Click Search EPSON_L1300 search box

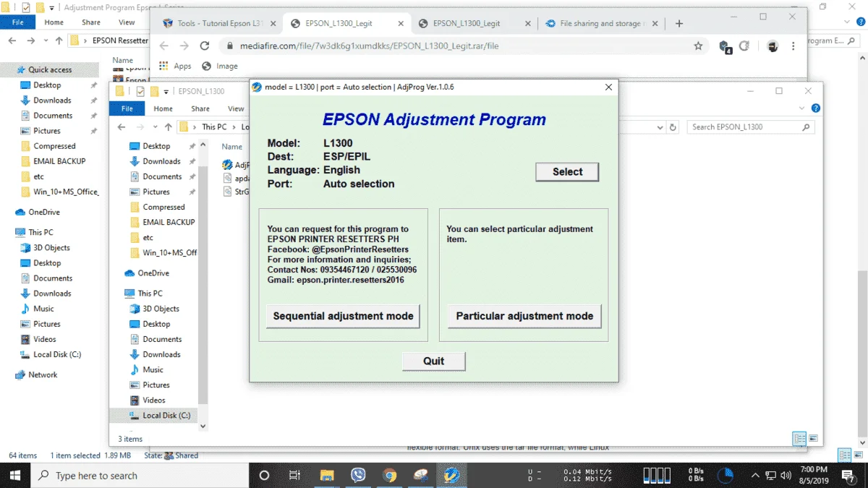(x=751, y=127)
